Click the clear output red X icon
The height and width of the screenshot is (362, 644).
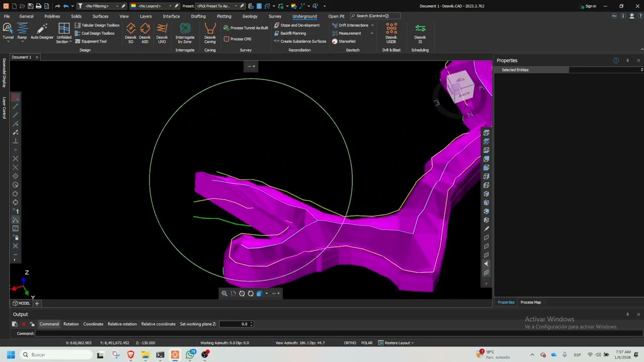point(24,324)
